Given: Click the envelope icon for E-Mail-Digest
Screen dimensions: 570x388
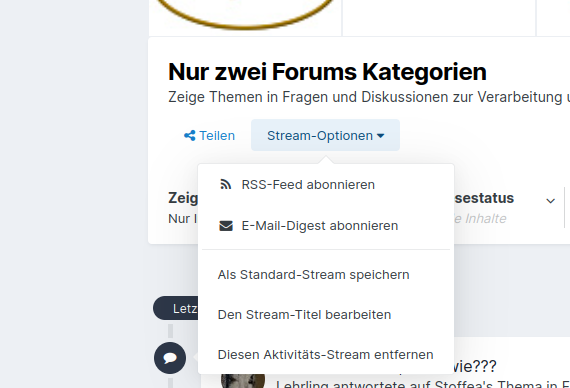Looking at the screenshot, I should pyautogui.click(x=226, y=226).
